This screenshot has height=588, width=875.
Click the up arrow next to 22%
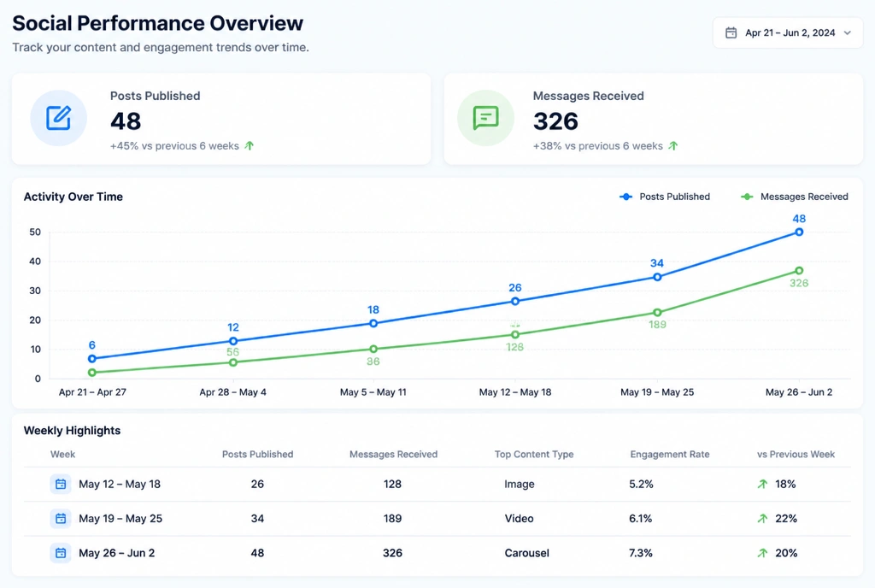click(x=762, y=518)
